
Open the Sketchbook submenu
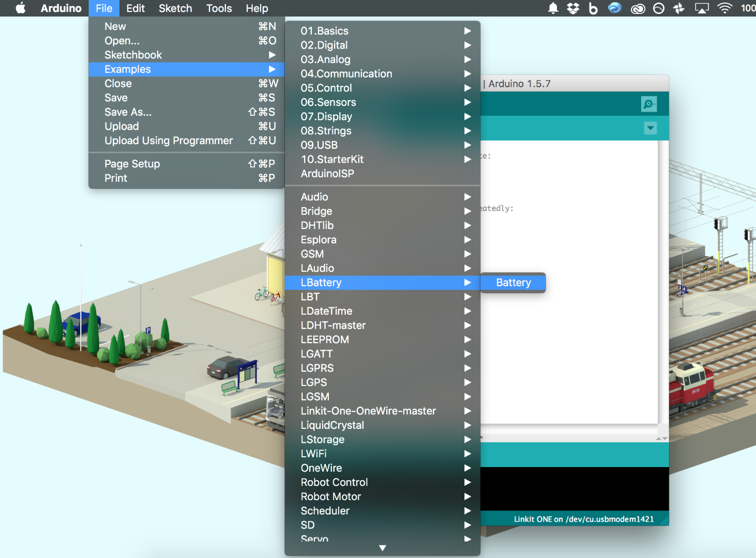[187, 55]
